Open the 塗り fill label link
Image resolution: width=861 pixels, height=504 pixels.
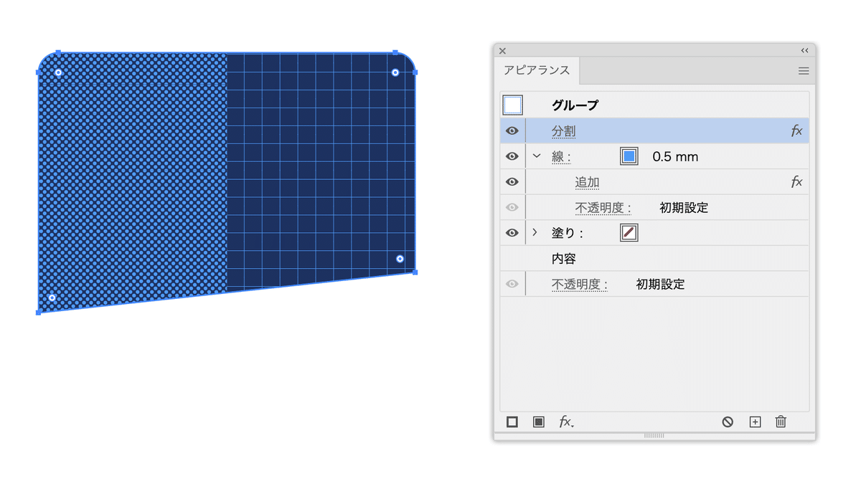point(568,234)
